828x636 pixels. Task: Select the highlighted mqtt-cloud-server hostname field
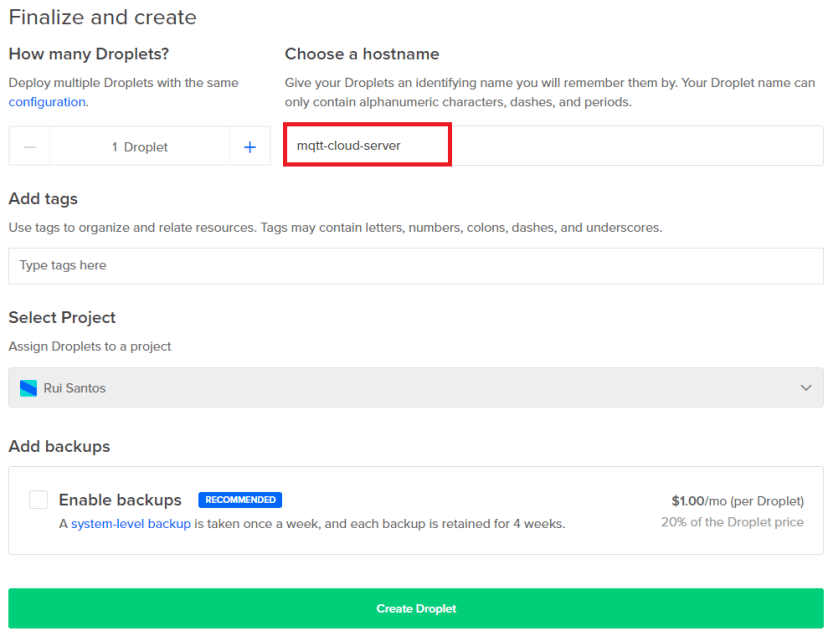(367, 144)
